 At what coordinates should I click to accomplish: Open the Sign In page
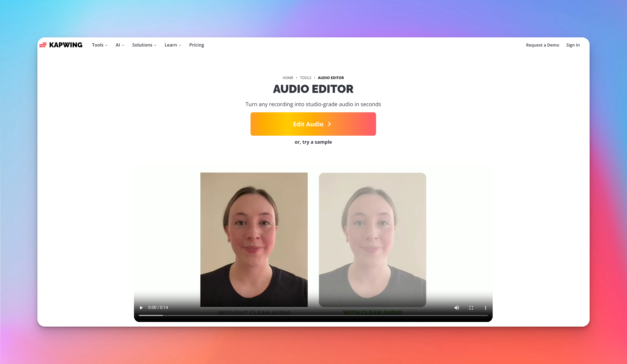click(x=573, y=45)
